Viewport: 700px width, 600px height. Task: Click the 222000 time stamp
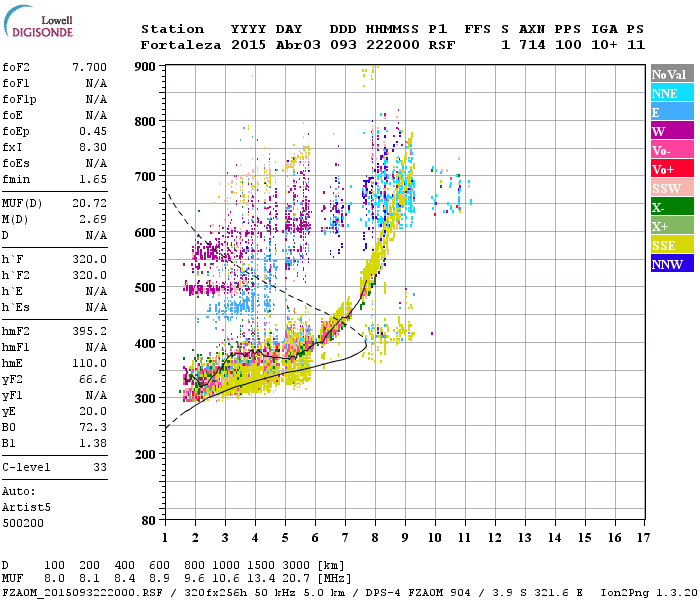tap(392, 45)
